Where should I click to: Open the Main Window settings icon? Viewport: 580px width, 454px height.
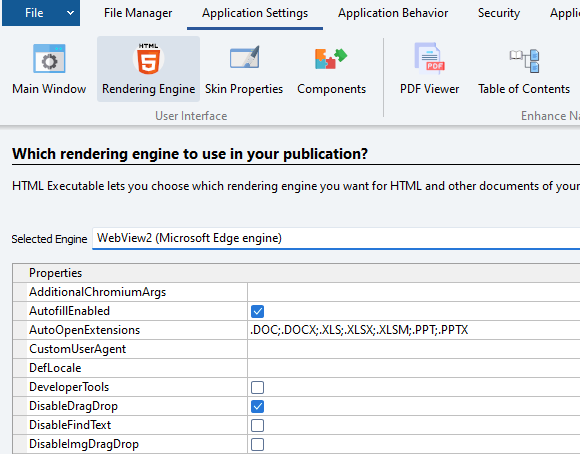click(49, 58)
